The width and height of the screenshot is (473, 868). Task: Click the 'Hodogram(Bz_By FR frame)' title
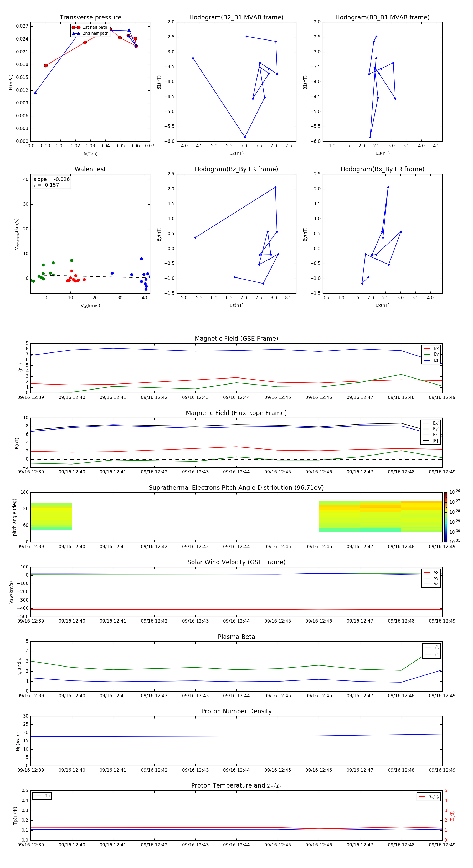(236, 169)
